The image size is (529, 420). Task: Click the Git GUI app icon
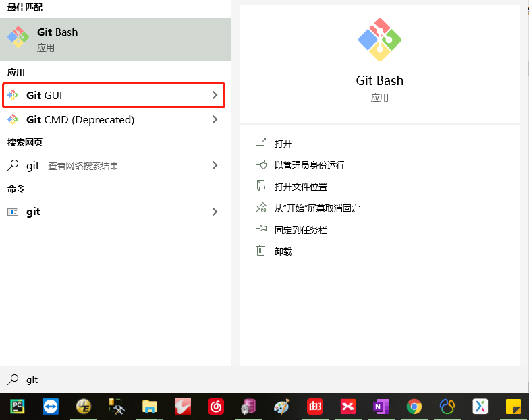[13, 96]
